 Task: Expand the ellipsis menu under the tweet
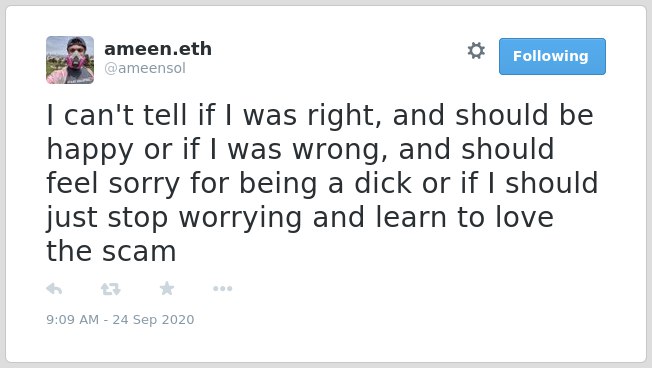(222, 288)
